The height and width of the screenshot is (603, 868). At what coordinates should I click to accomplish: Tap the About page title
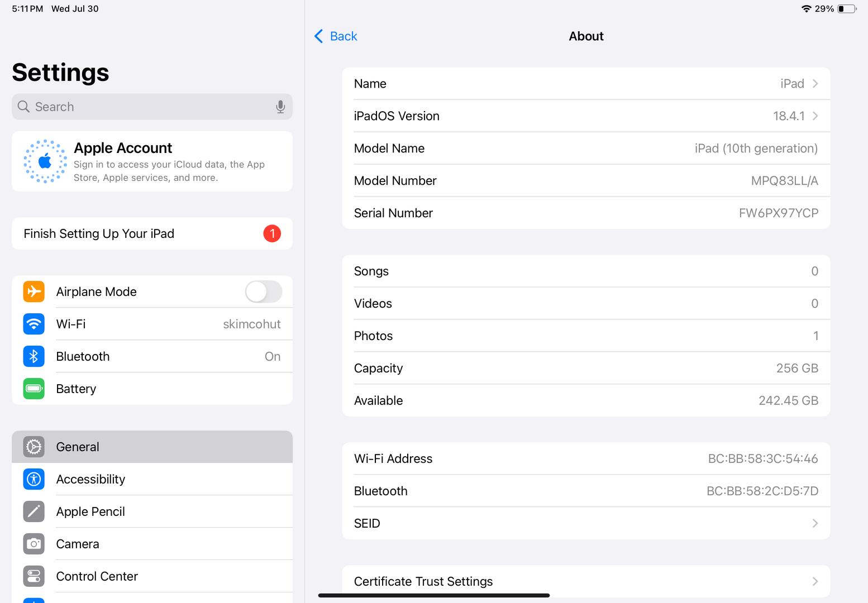(586, 36)
